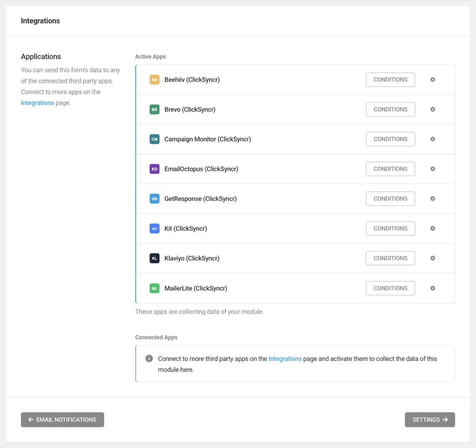Image resolution: width=476 pixels, height=448 pixels.
Task: Open Conditions for Brevo (ClickSyncr)
Action: (390, 109)
